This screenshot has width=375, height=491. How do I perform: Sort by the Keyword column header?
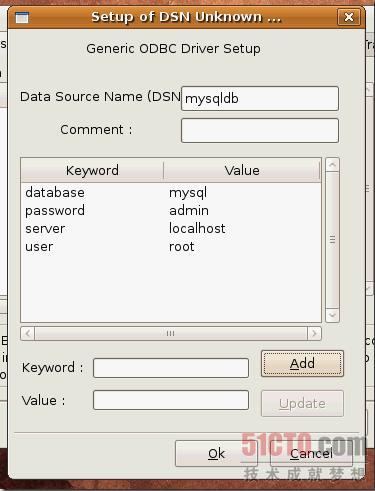point(92,170)
